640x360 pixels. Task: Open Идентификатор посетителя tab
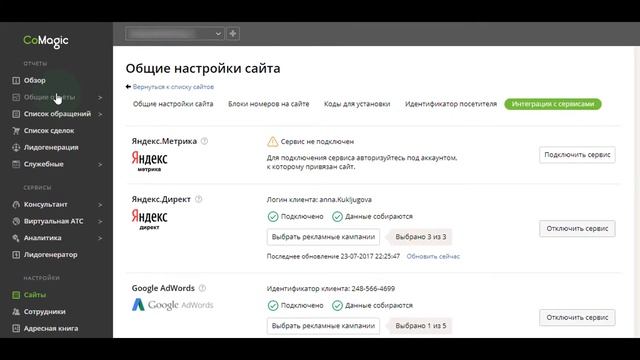click(x=451, y=104)
